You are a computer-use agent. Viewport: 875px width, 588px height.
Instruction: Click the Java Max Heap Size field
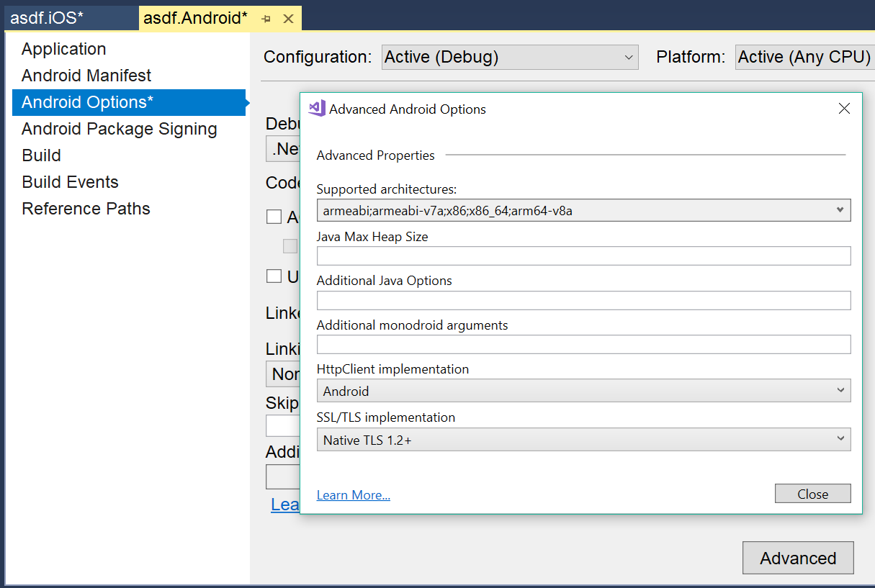pyautogui.click(x=583, y=255)
